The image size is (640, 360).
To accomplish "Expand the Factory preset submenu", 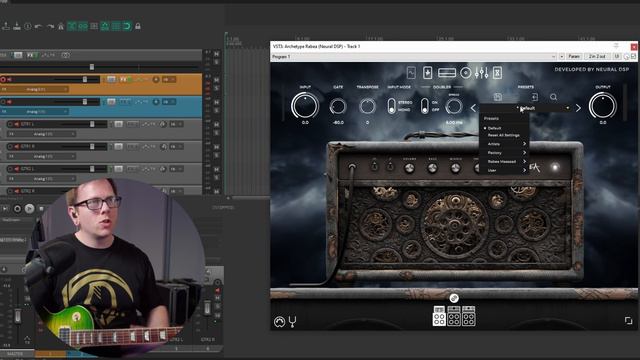I will (x=504, y=153).
